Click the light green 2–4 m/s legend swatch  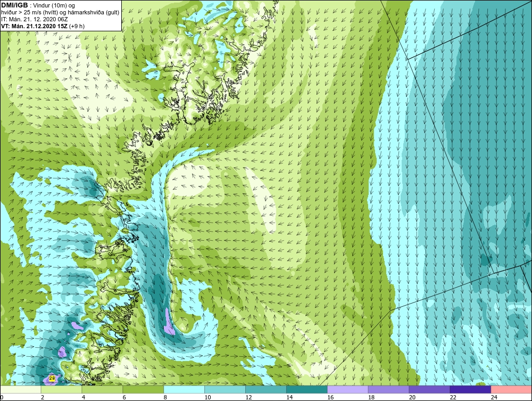(x=61, y=389)
